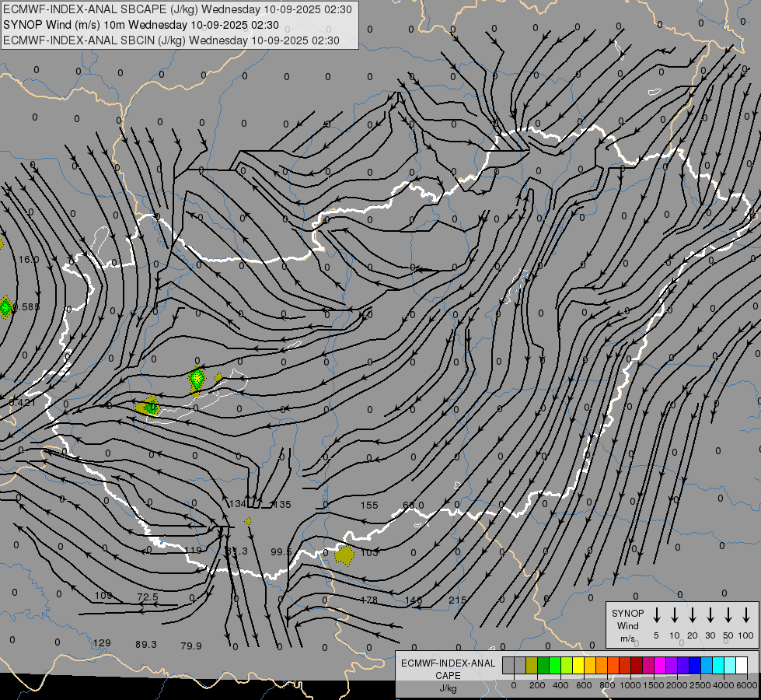Select the dark green CAPE legend swatch

(543, 666)
